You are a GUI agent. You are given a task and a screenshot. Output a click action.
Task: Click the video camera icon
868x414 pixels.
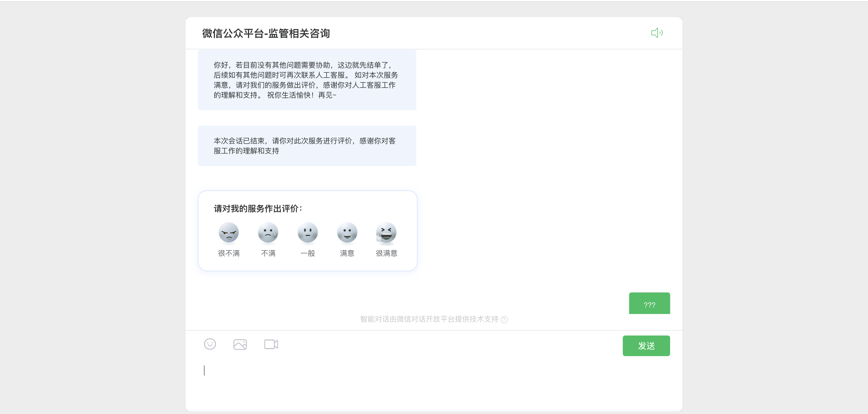(x=271, y=344)
